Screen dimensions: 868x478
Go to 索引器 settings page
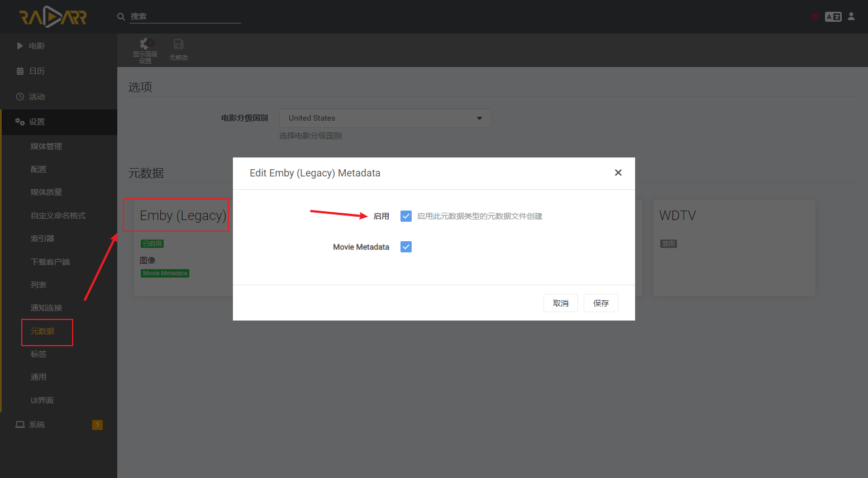pyautogui.click(x=42, y=238)
